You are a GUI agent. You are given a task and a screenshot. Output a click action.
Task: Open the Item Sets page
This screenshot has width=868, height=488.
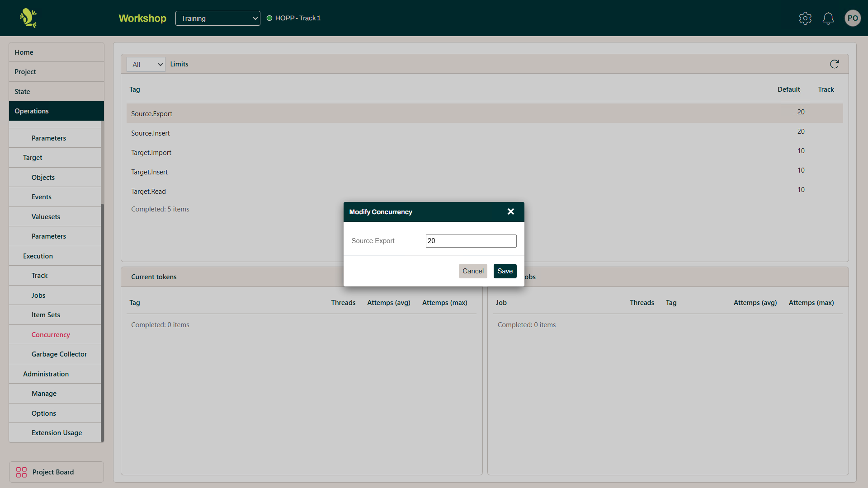[46, 314]
